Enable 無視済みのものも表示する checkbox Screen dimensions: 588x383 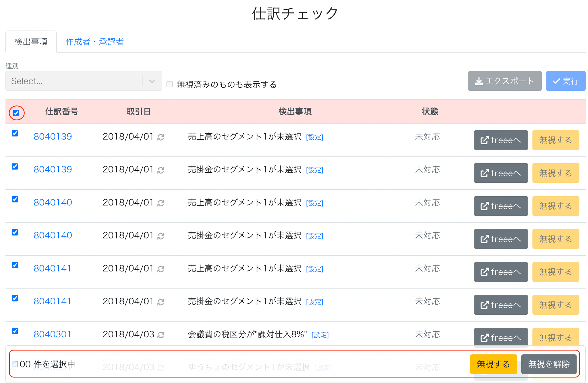(170, 84)
